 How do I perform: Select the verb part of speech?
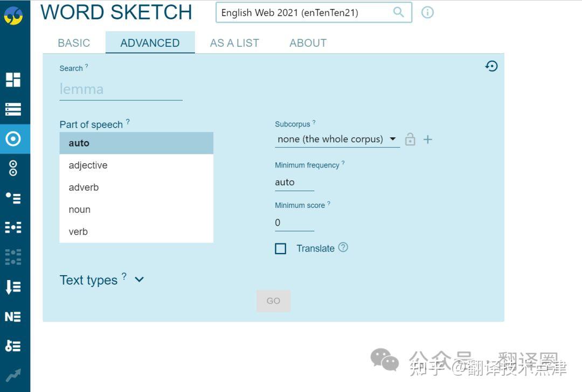pyautogui.click(x=78, y=232)
